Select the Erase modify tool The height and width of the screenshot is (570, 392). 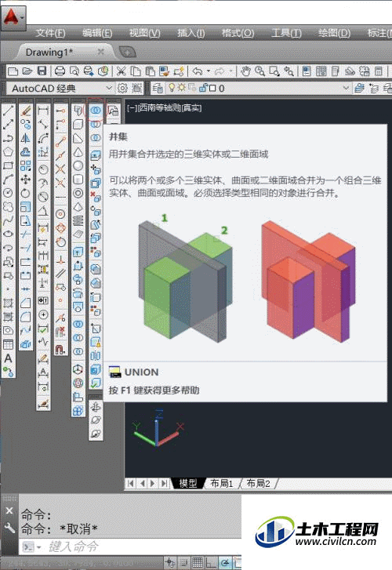pyautogui.click(x=25, y=111)
